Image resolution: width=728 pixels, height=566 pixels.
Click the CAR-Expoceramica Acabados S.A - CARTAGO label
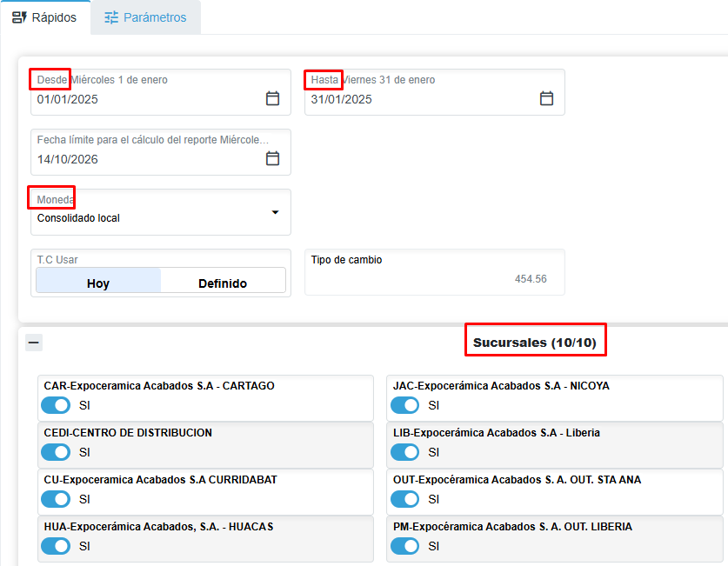click(x=159, y=385)
